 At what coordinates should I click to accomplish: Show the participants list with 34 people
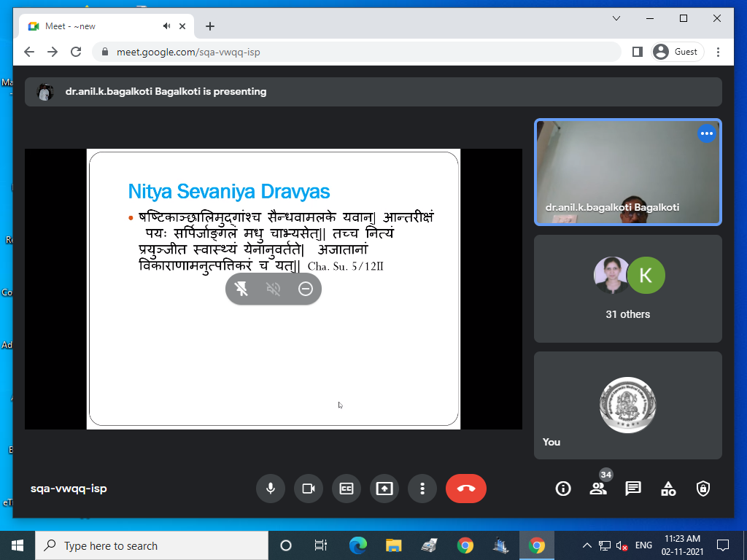[x=598, y=489]
